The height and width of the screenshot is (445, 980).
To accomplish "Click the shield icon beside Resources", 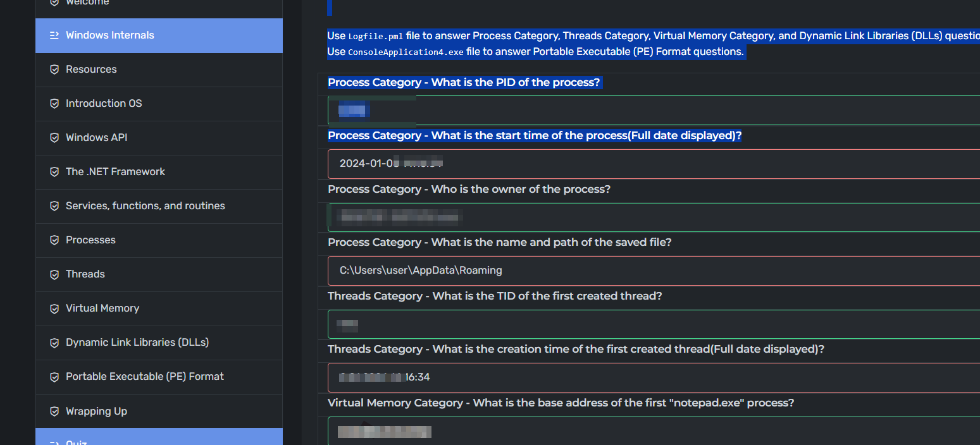I will (54, 70).
